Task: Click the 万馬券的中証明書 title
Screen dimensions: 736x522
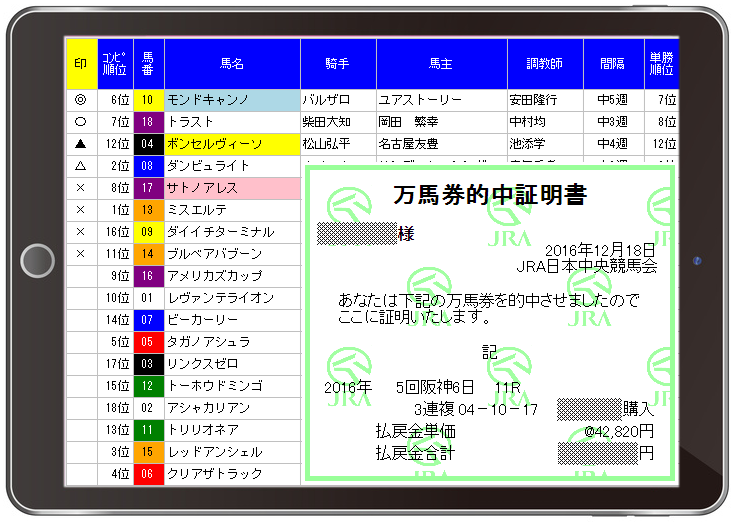Action: [490, 195]
